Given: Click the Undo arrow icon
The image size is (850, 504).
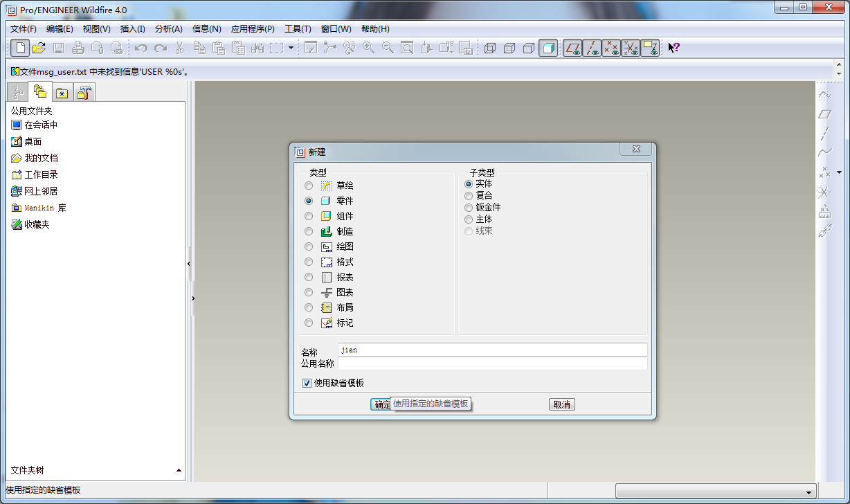Looking at the screenshot, I should (141, 48).
